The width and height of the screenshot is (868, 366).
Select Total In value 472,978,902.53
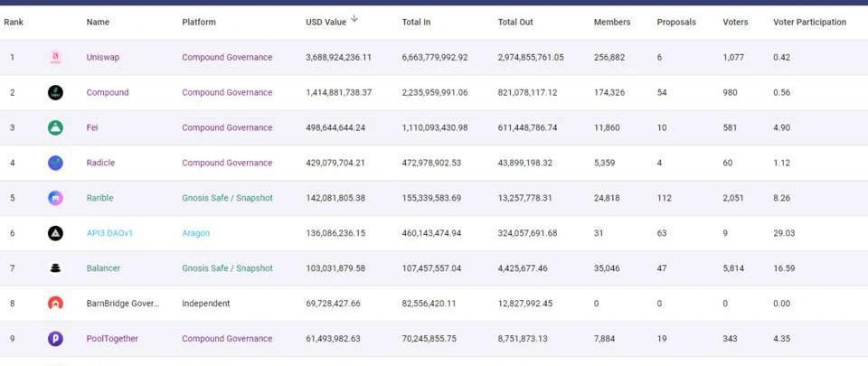(431, 163)
